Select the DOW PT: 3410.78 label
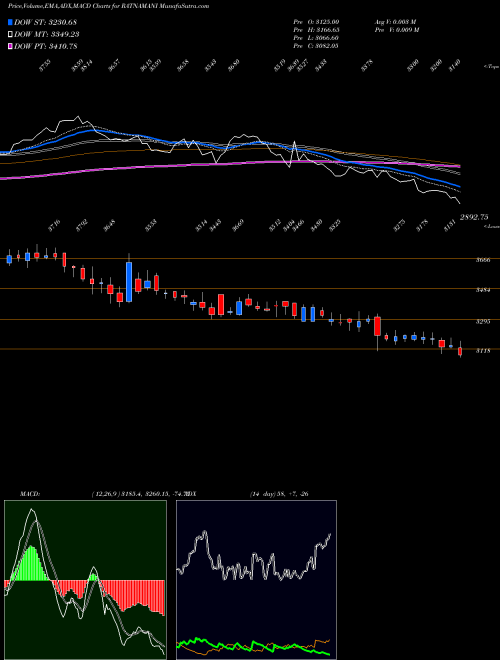Viewport: 500px width, 660px height. tap(45, 46)
